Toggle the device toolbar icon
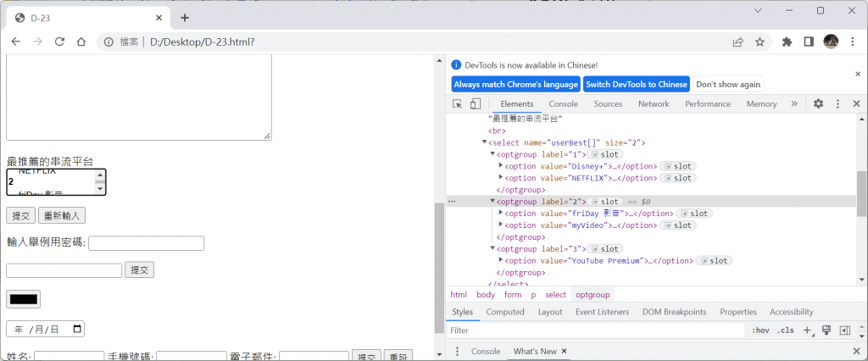868x361 pixels. pyautogui.click(x=476, y=103)
